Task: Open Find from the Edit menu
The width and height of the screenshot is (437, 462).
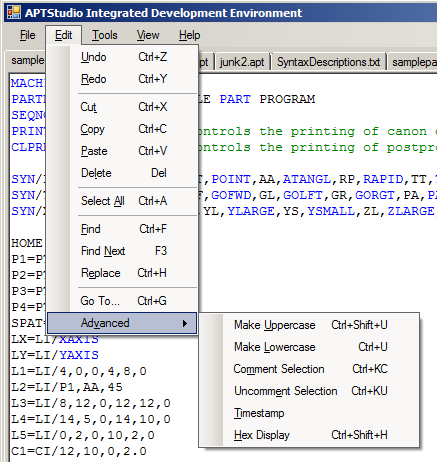Action: click(x=123, y=229)
